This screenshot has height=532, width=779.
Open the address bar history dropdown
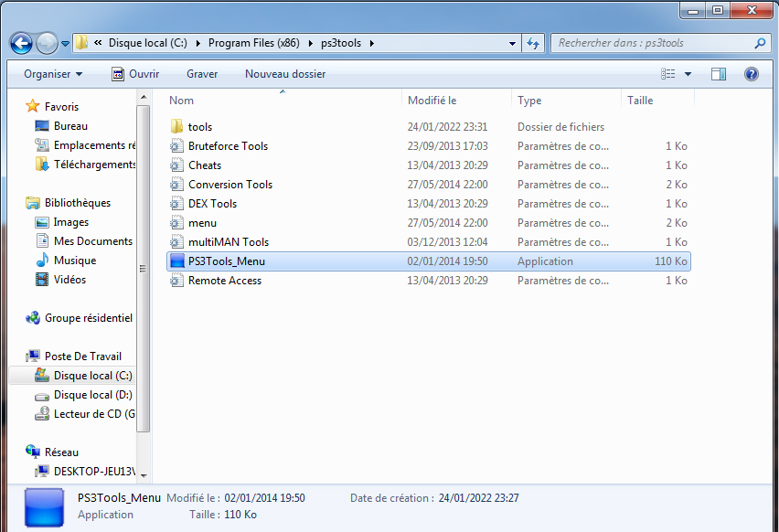[512, 43]
